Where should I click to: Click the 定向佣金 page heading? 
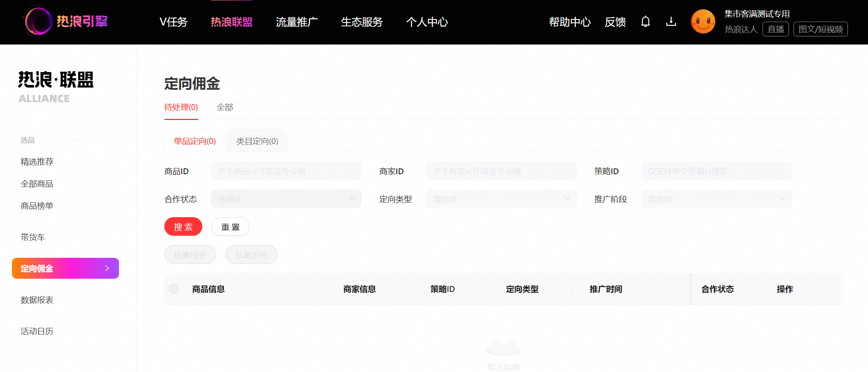tap(192, 84)
